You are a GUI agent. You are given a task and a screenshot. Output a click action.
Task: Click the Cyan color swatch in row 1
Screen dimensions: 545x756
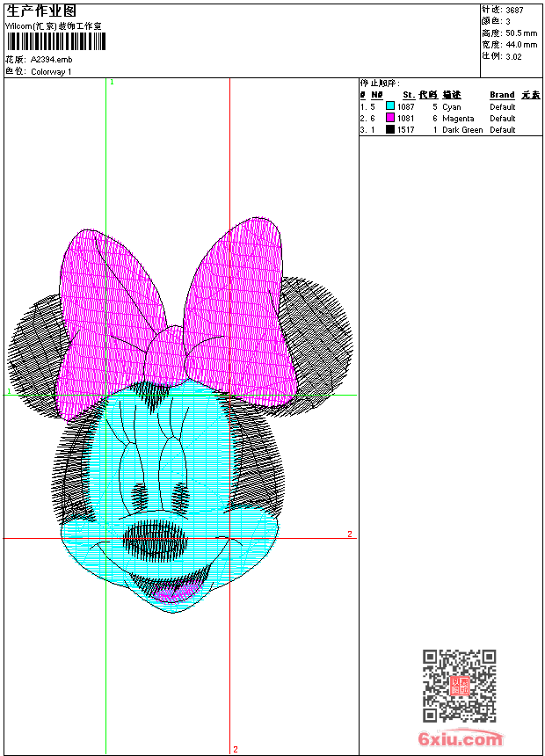(x=390, y=106)
